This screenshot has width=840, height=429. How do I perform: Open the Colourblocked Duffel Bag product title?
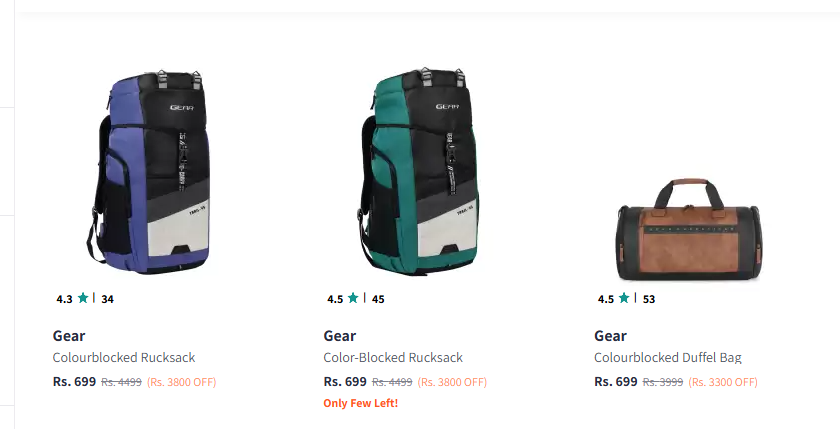coord(668,357)
